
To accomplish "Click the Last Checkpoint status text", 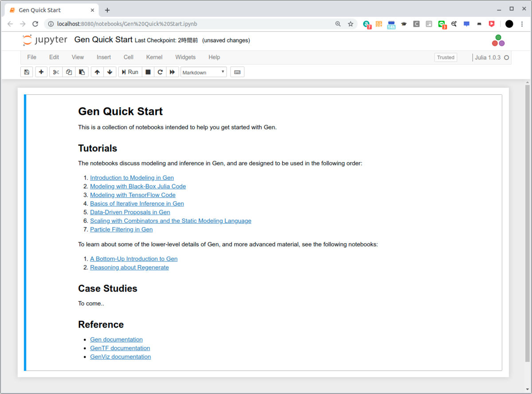I will point(166,40).
